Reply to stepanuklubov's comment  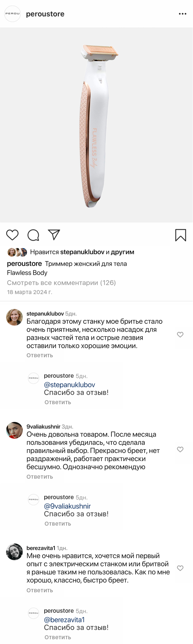click(x=40, y=355)
